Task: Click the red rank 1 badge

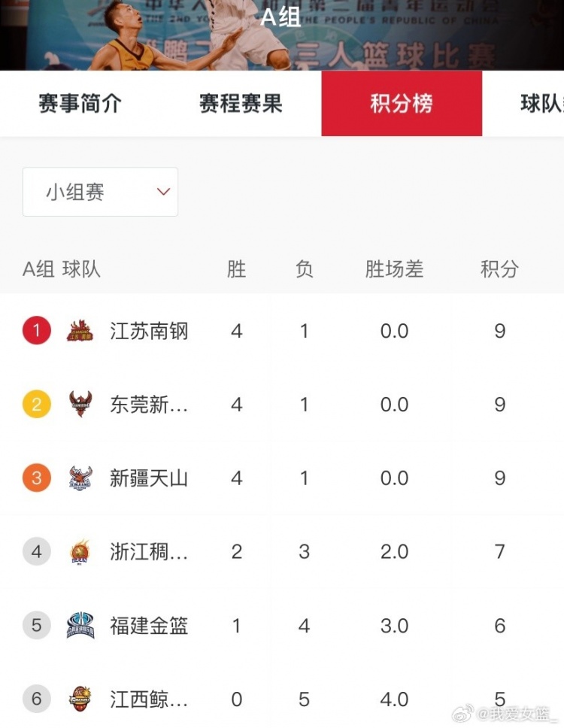Action: coord(36,331)
